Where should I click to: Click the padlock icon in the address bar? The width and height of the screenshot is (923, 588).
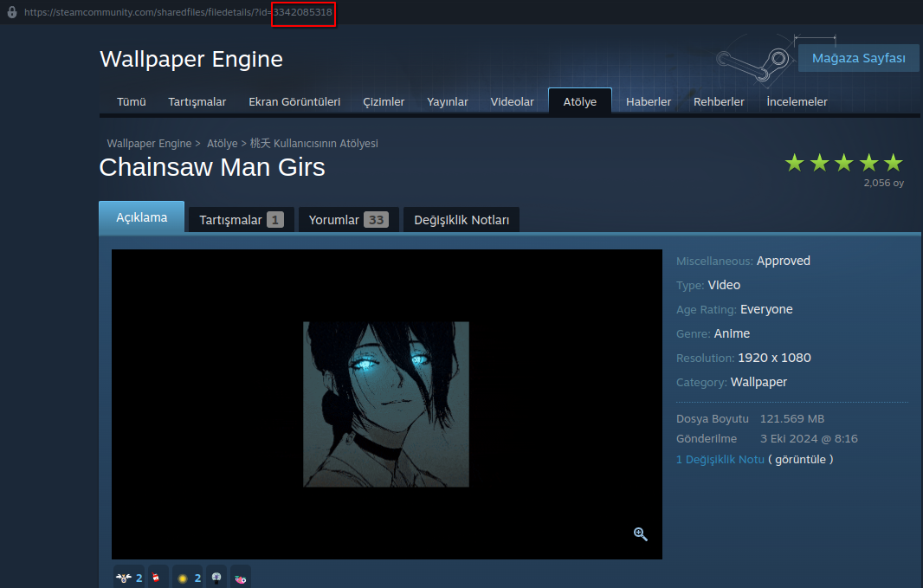pos(12,12)
